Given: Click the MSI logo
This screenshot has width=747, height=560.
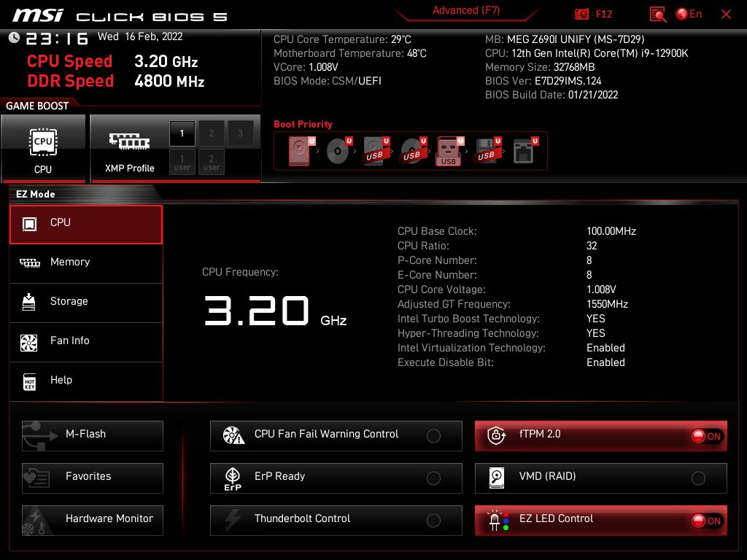Looking at the screenshot, I should [x=37, y=15].
